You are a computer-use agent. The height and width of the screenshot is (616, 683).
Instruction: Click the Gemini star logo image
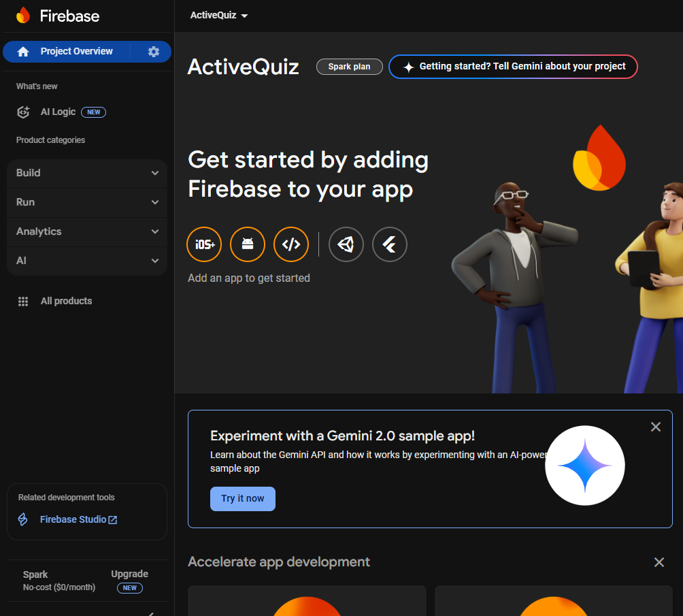[x=585, y=466]
